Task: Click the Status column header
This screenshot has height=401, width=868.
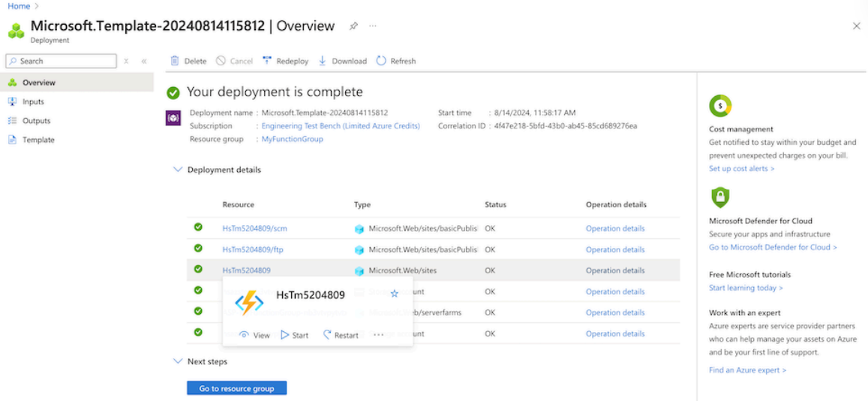Action: pos(495,204)
